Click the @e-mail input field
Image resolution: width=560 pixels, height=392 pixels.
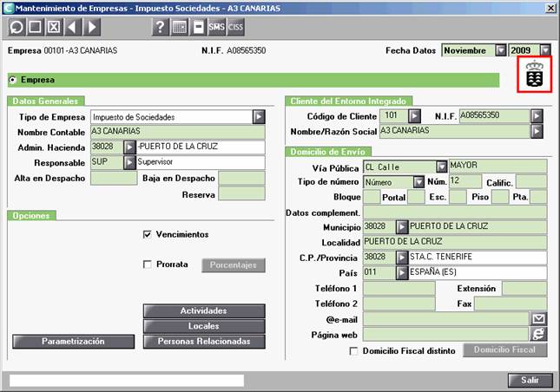pyautogui.click(x=446, y=319)
